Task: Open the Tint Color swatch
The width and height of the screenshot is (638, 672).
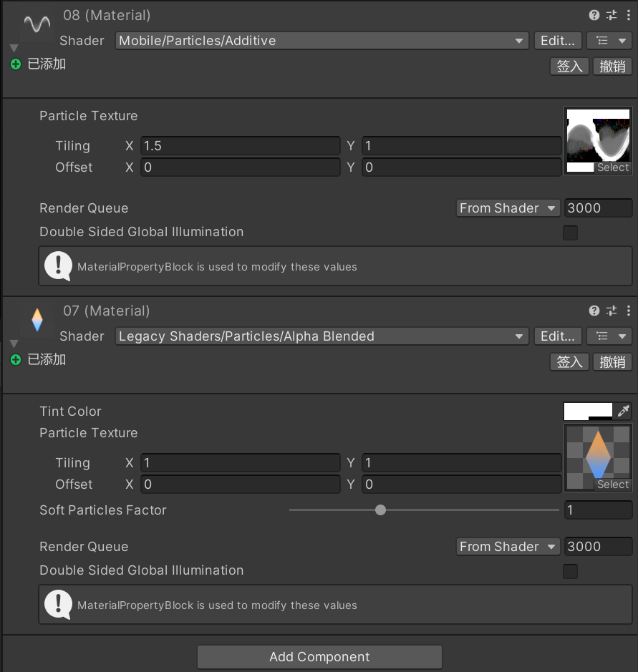Action: [x=588, y=412]
